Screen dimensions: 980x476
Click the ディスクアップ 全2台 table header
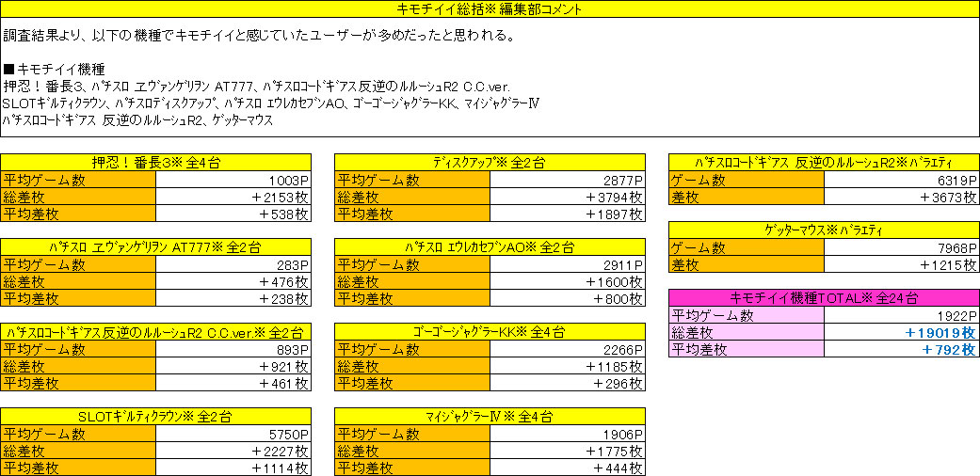490,163
